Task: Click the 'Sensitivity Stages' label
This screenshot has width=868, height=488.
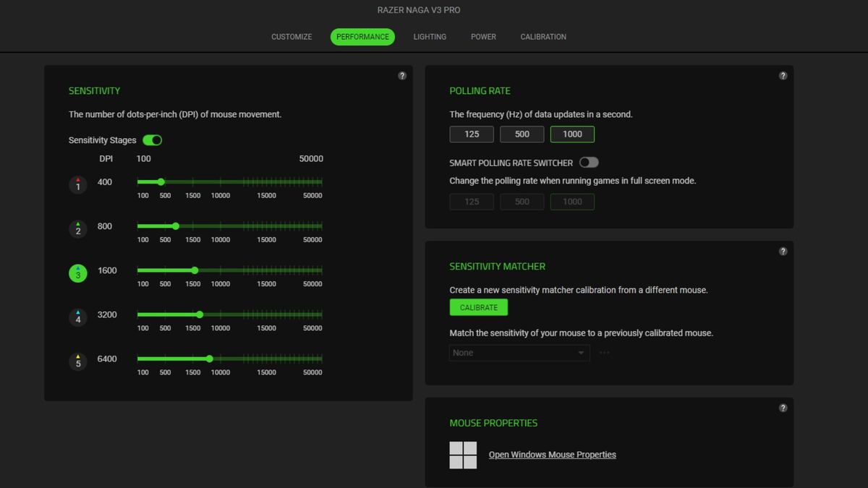Action: pyautogui.click(x=102, y=140)
